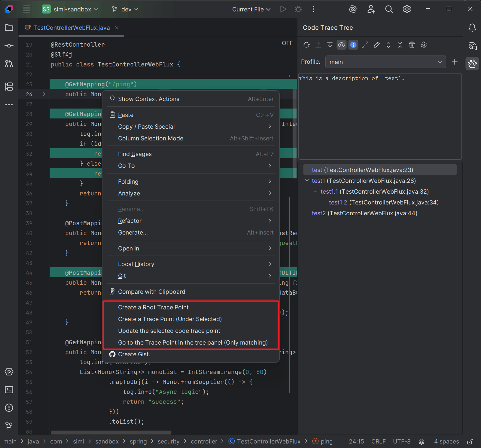Debug the current file
The image size is (481, 448).
click(298, 9)
